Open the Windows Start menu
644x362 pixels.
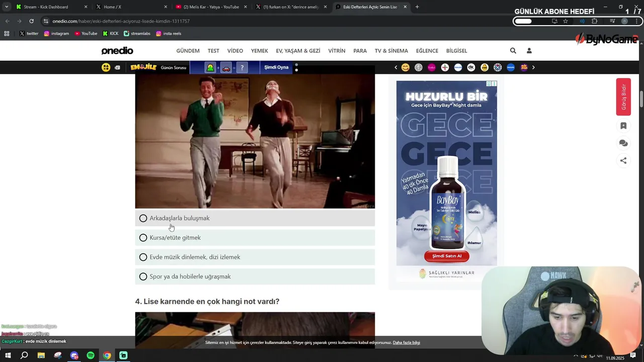pyautogui.click(x=8, y=355)
